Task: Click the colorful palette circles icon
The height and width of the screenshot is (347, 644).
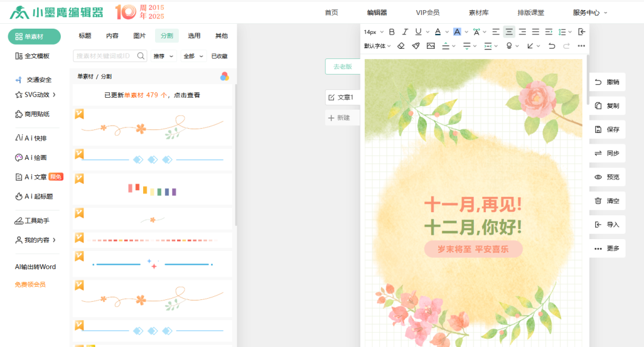Action: pos(224,76)
